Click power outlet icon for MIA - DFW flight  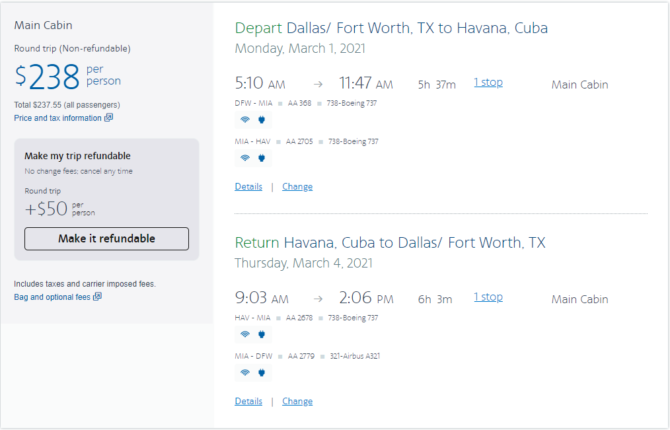click(x=261, y=373)
